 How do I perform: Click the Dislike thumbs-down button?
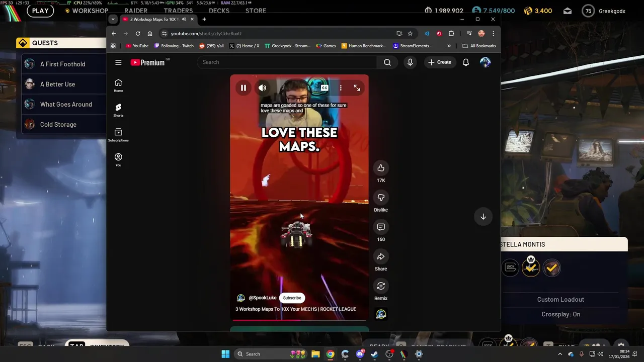point(381,198)
